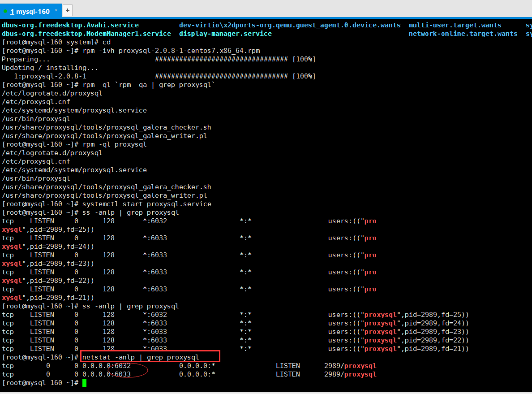The height and width of the screenshot is (394, 532).
Task: Click the text "network-online.target.wants"
Action: click(x=463, y=34)
